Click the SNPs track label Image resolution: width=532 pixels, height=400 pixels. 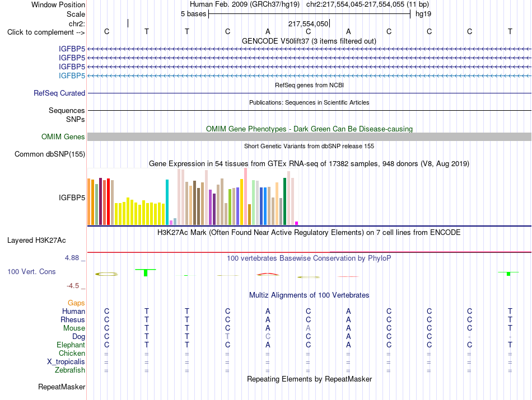(x=76, y=119)
